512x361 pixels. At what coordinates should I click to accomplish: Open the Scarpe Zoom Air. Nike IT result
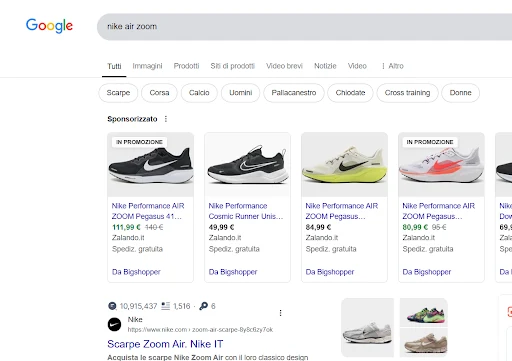pos(165,344)
